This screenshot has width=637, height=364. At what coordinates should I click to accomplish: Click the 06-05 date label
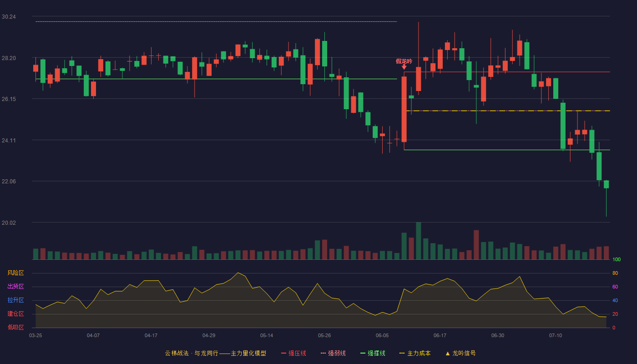382,335
